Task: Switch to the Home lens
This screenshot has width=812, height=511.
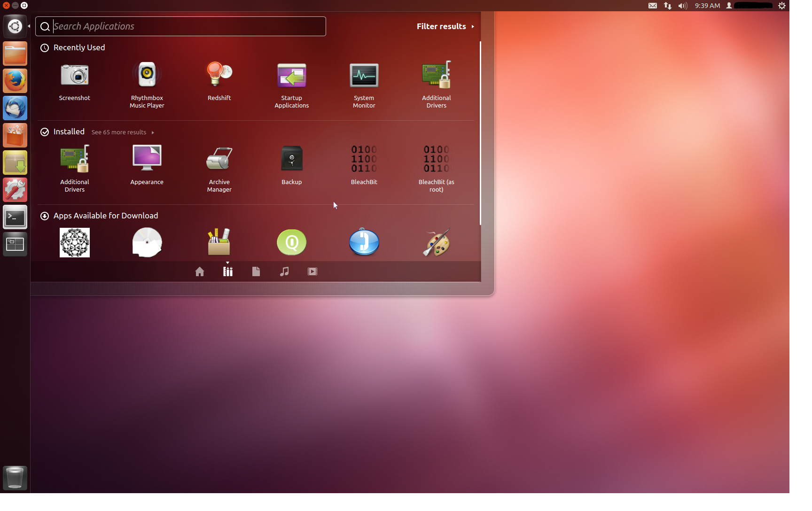Action: (200, 271)
